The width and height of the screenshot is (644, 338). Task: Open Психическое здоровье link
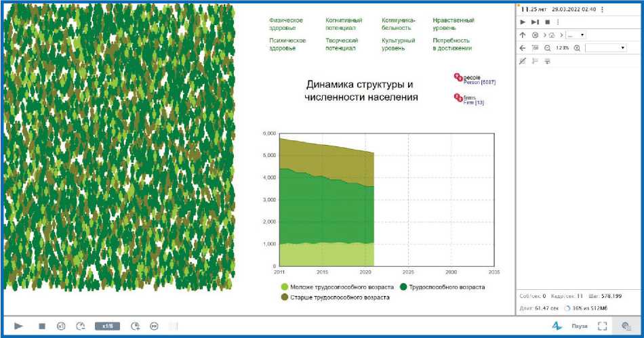coord(287,44)
